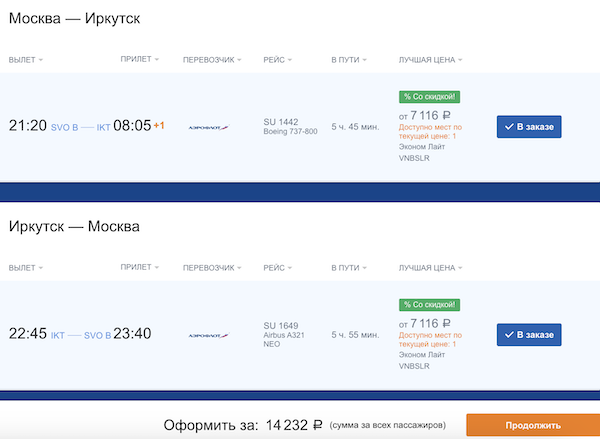
Task: Click the green discount badge for flight SU 1649
Action: coord(429,304)
